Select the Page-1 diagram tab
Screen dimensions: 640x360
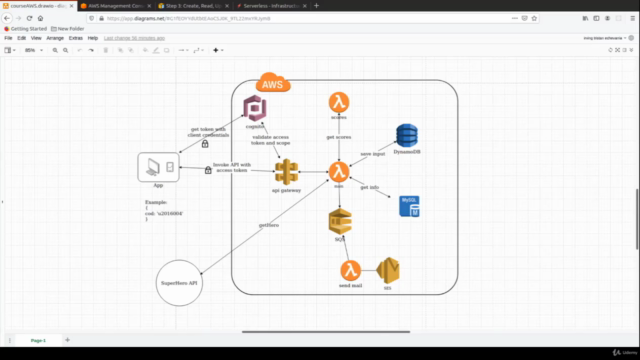coord(38,340)
